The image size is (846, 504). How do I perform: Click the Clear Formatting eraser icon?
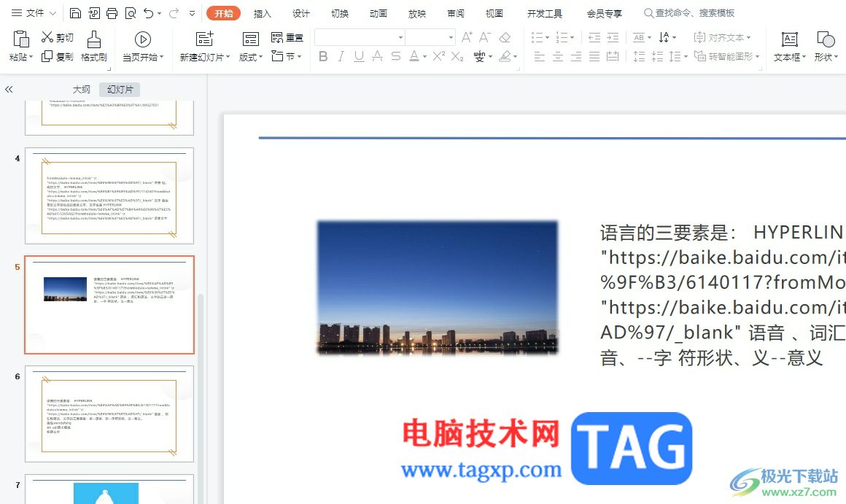[x=505, y=37]
